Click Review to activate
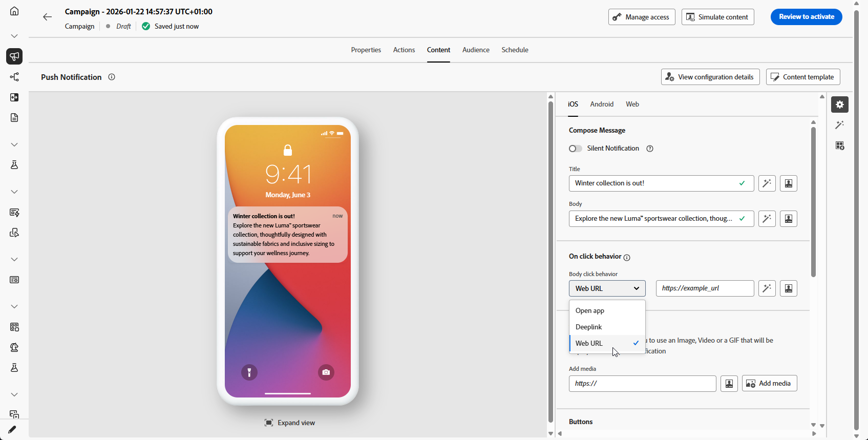Screen dimensions: 868x440 point(807,17)
